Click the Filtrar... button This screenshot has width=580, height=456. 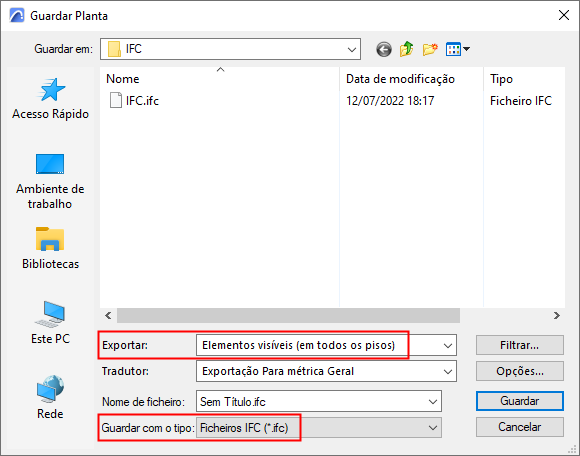[520, 345]
